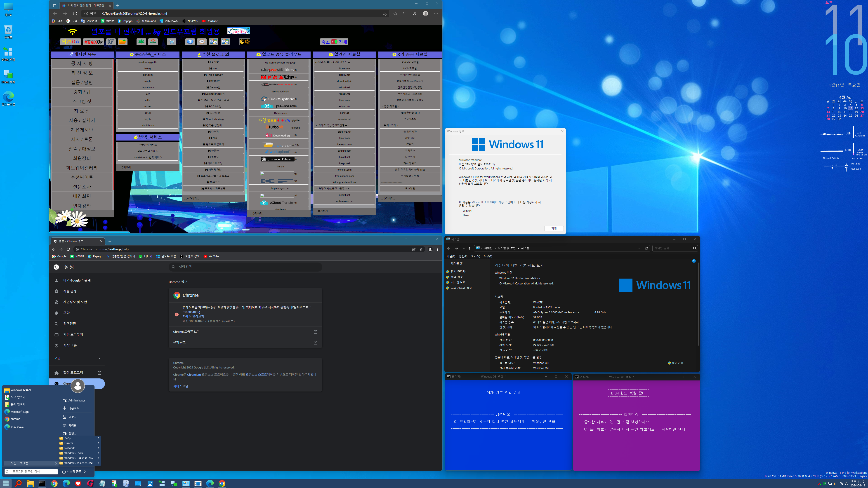Toggle the 축소/전체 switch in Edge page
The image size is (868, 488).
click(x=334, y=42)
